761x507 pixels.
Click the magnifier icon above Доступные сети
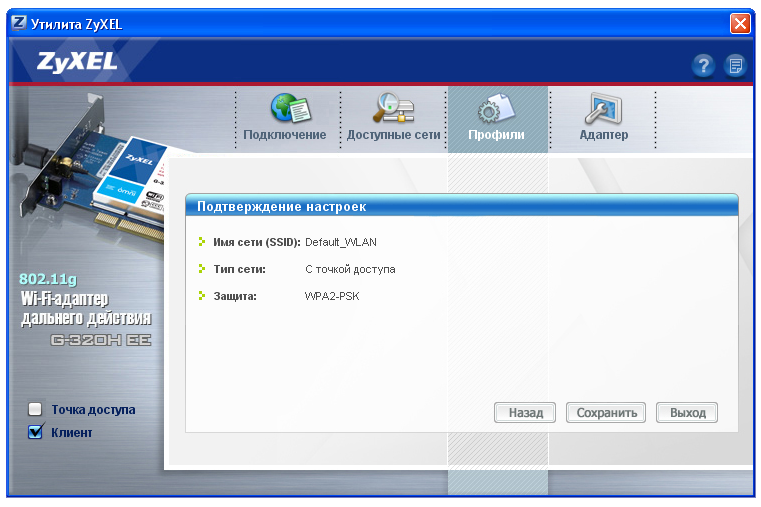tap(393, 107)
